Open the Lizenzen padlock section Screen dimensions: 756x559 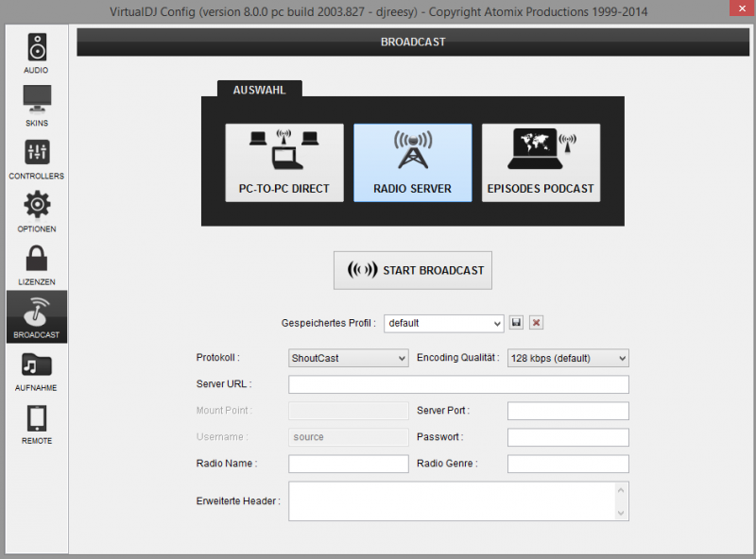pos(37,265)
